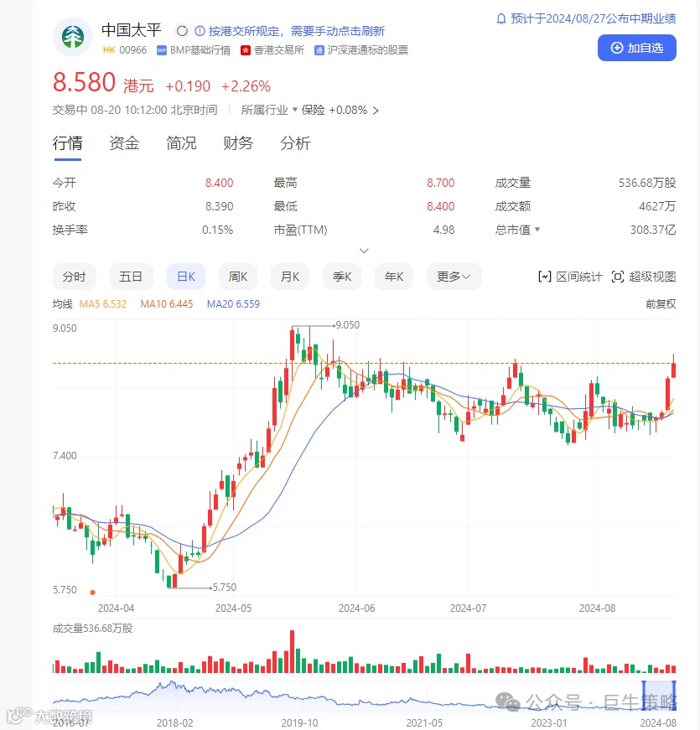
Task: Click the 换手率 0.15% value
Action: point(217,230)
